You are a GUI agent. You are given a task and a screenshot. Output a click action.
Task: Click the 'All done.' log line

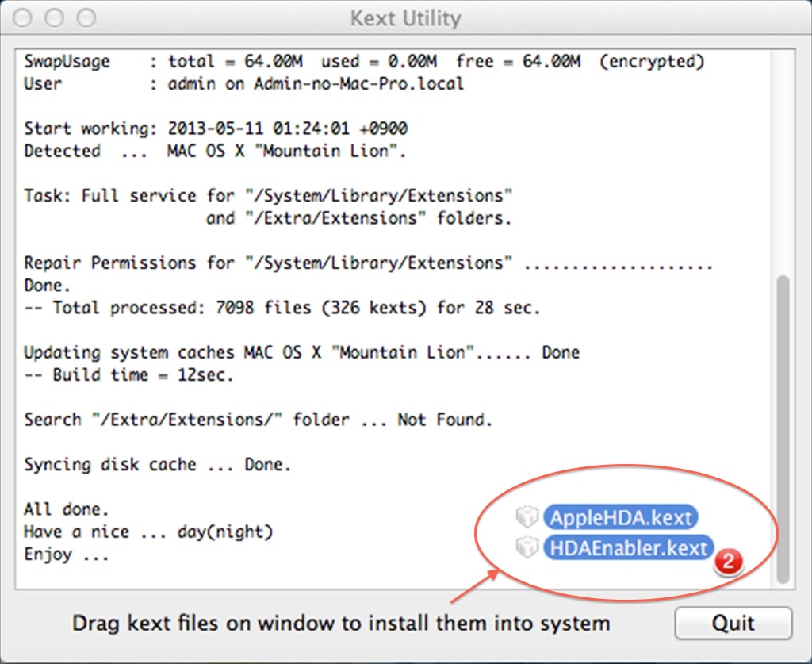[x=67, y=509]
